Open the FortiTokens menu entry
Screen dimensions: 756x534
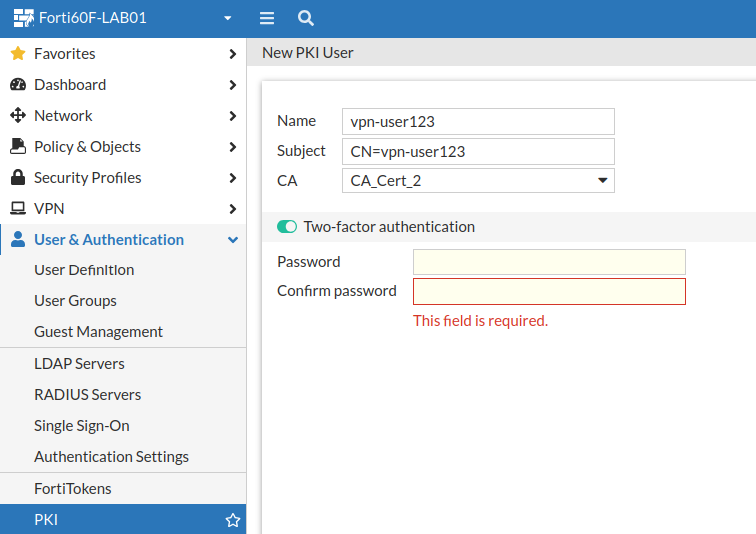point(73,489)
